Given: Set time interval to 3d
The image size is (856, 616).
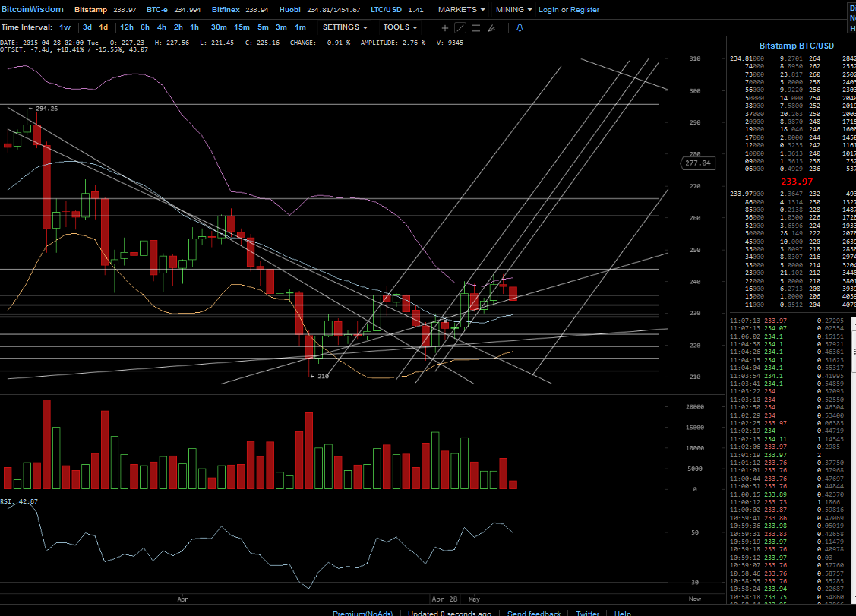Looking at the screenshot, I should pos(87,27).
